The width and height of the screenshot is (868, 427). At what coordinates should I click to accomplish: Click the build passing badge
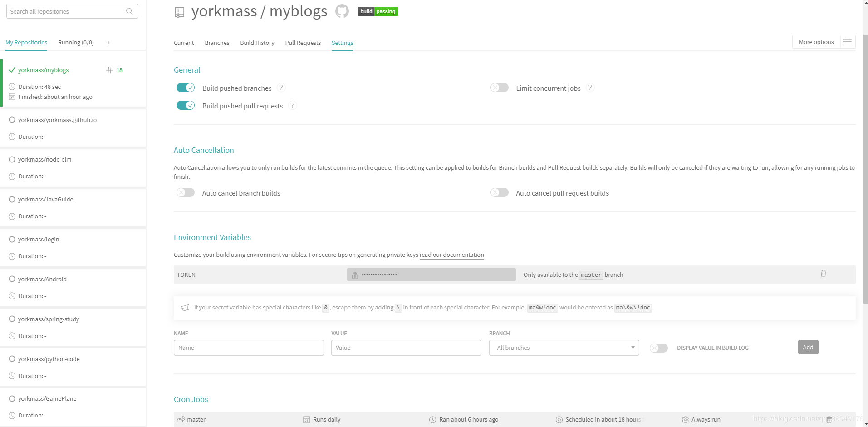[378, 11]
